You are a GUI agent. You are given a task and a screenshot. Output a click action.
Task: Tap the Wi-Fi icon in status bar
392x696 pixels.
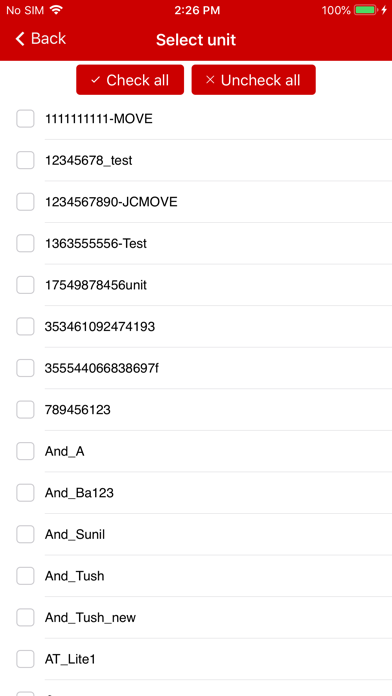tap(56, 10)
